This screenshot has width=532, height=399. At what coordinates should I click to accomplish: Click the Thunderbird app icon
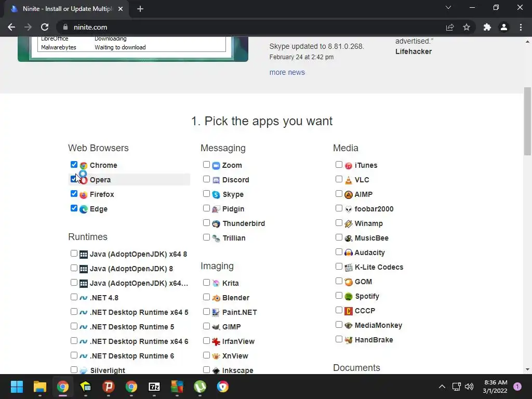coord(216,224)
